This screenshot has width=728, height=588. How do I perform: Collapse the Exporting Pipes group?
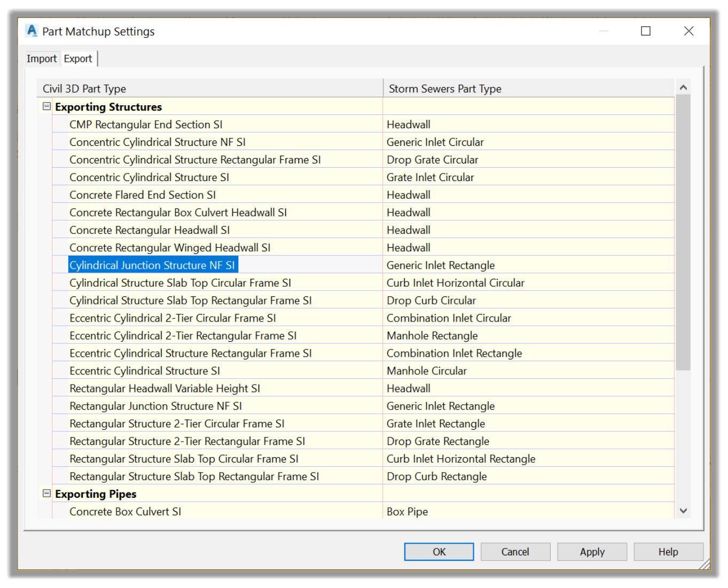point(46,493)
